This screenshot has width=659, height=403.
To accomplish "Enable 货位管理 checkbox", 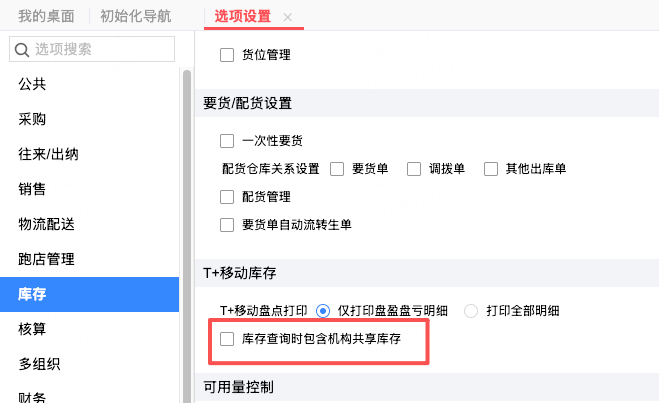I will coord(227,55).
